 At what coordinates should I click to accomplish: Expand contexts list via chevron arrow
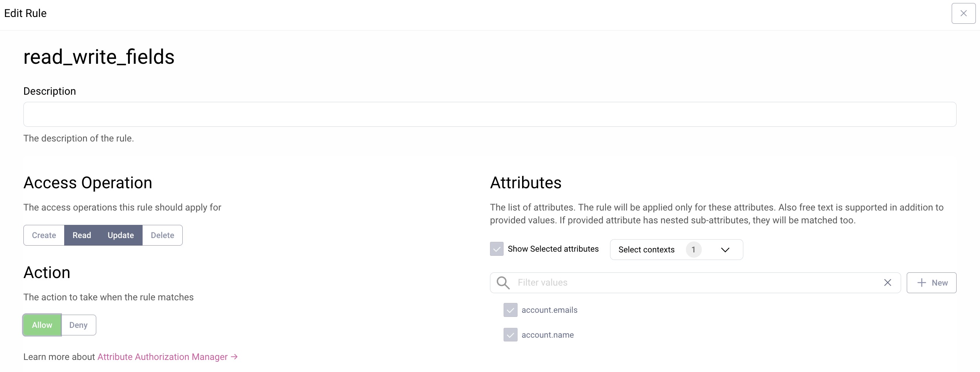[725, 250]
